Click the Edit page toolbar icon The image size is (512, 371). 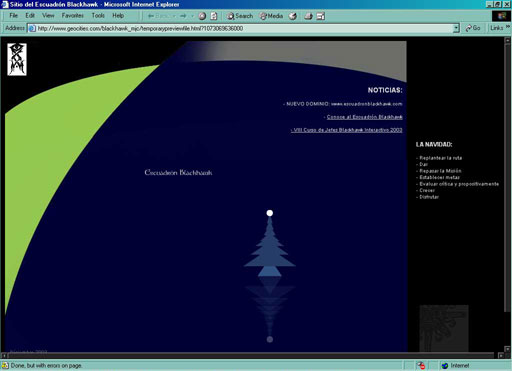tap(320, 16)
